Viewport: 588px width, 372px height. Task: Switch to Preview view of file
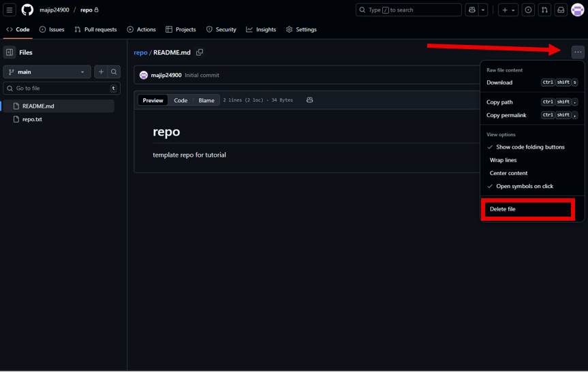(153, 100)
